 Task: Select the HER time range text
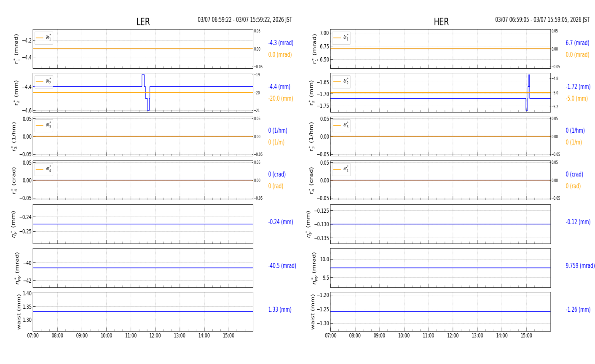click(542, 20)
